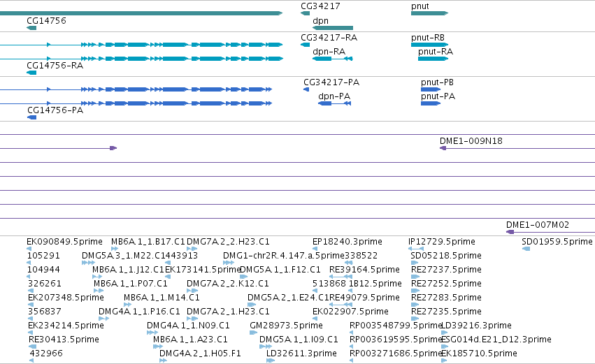The width and height of the screenshot is (595, 364).
Task: Select the EP18240.3prime EST label
Action: pyautogui.click(x=347, y=241)
